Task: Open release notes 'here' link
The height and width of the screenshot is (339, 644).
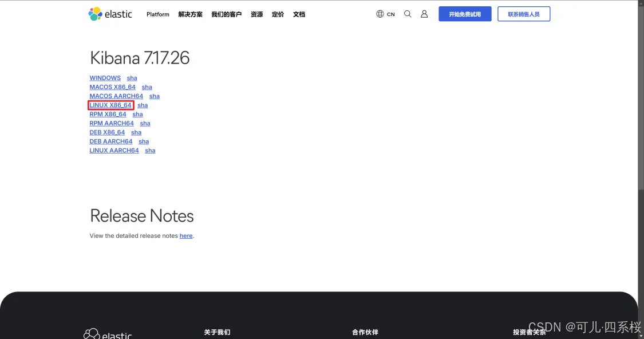Action: coord(186,236)
